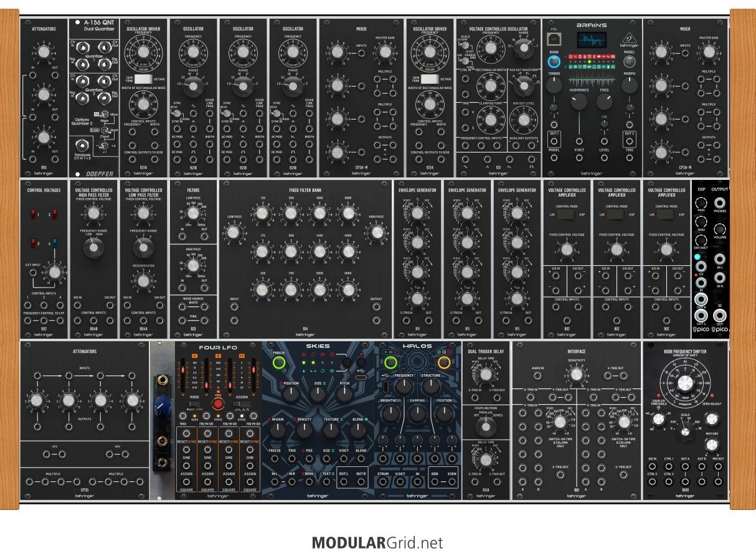Click the Clamping Point knob on 921 VCO
The height and width of the screenshot is (556, 756).
[x=491, y=120]
